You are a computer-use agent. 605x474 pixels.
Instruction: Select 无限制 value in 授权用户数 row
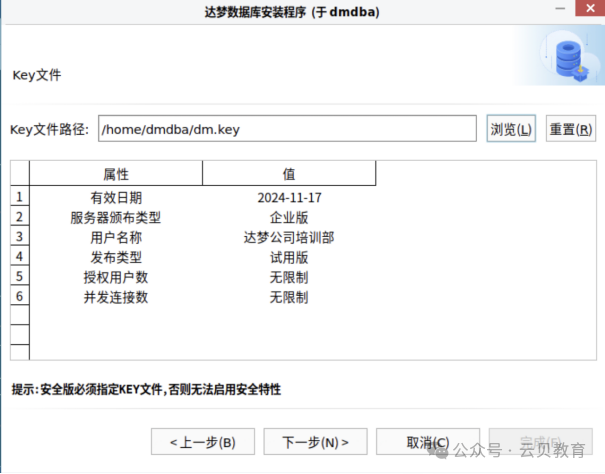[x=289, y=277]
